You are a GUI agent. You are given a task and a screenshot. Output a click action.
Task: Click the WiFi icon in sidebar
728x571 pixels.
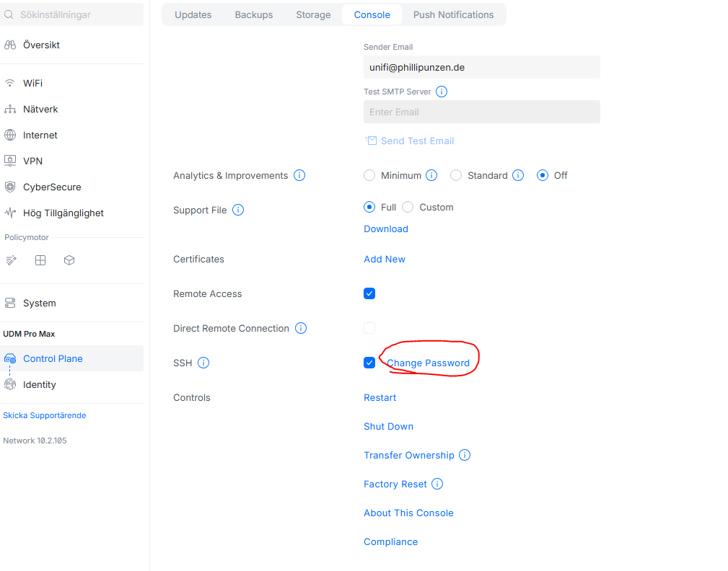pyautogui.click(x=10, y=83)
